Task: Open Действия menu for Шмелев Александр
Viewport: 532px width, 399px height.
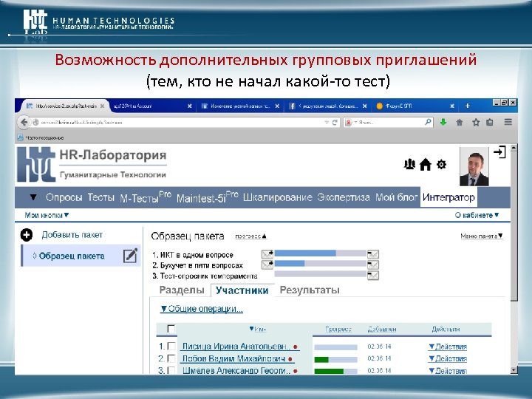Action: pyautogui.click(x=448, y=370)
